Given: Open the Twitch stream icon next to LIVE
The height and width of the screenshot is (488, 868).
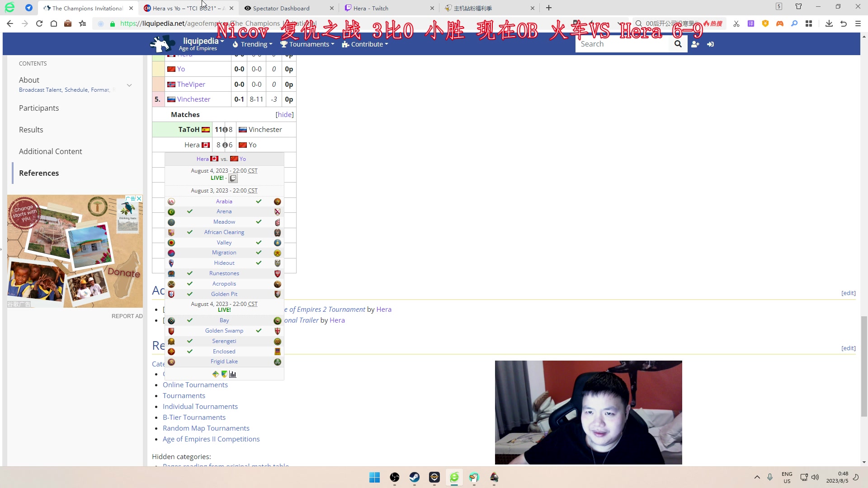Looking at the screenshot, I should (233, 178).
